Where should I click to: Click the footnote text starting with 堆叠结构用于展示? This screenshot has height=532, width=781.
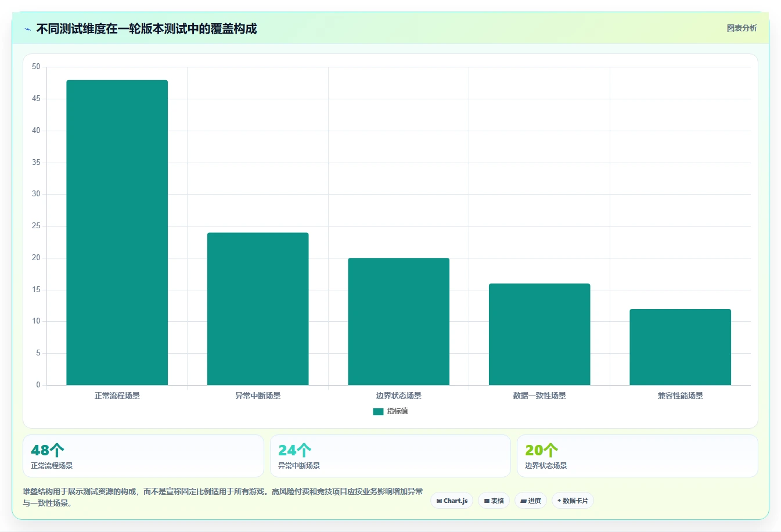(222, 497)
